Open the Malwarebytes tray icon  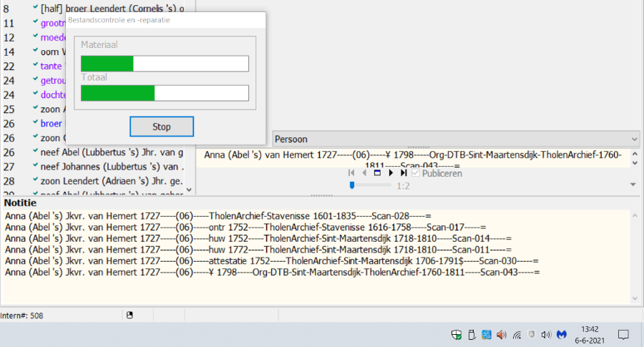coord(562,334)
